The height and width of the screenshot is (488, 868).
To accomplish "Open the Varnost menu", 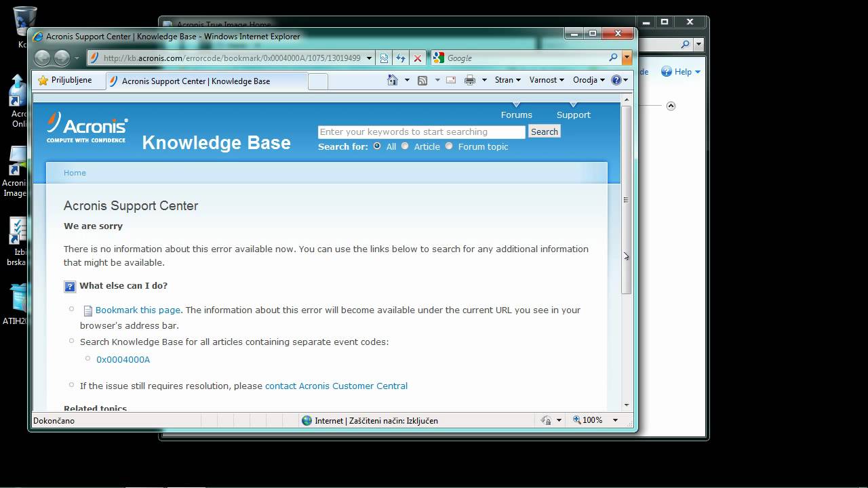I will (547, 80).
